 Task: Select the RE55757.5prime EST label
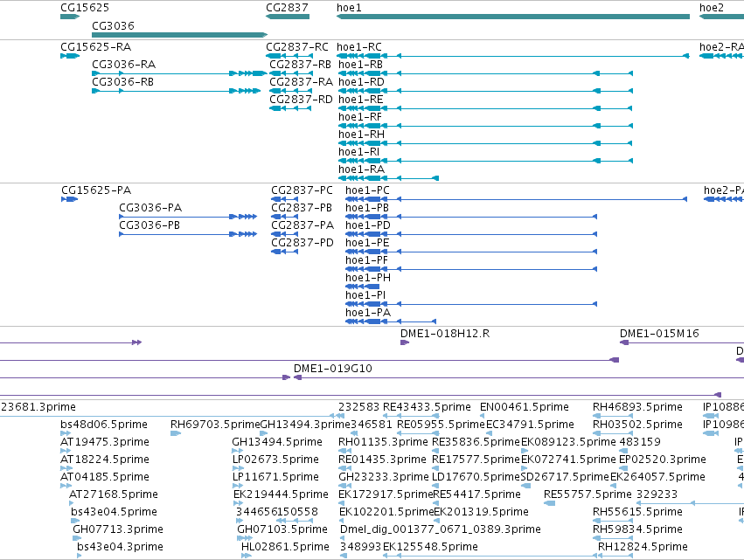click(588, 494)
